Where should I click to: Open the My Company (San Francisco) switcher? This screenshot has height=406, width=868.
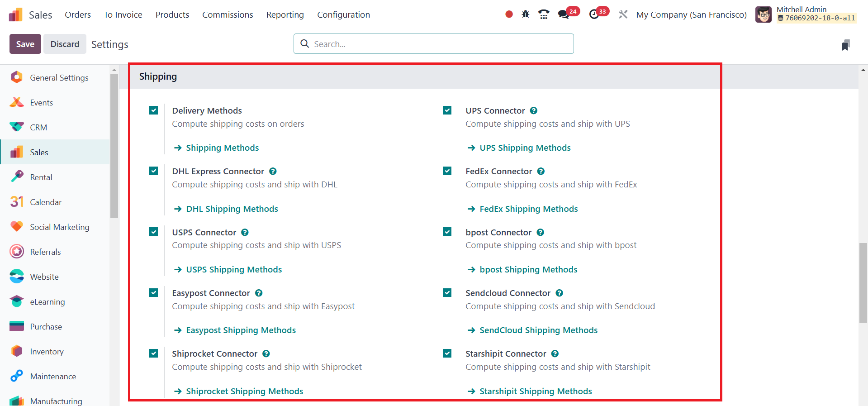click(691, 14)
